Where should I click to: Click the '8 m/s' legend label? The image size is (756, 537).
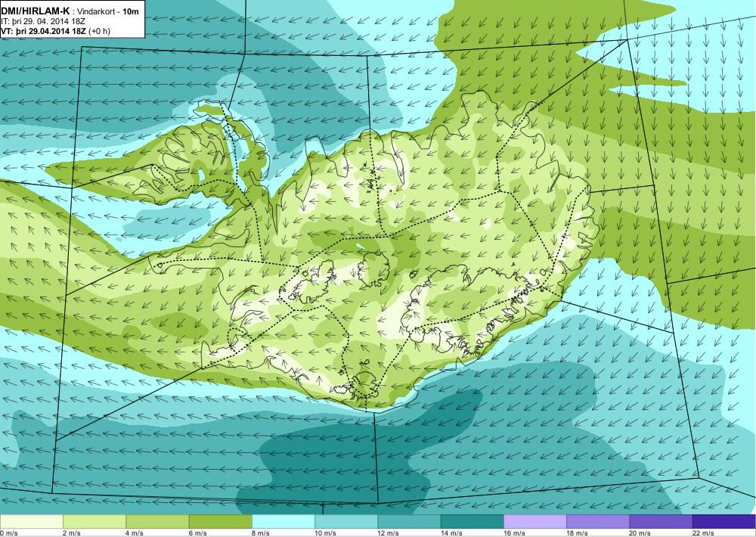[261, 533]
